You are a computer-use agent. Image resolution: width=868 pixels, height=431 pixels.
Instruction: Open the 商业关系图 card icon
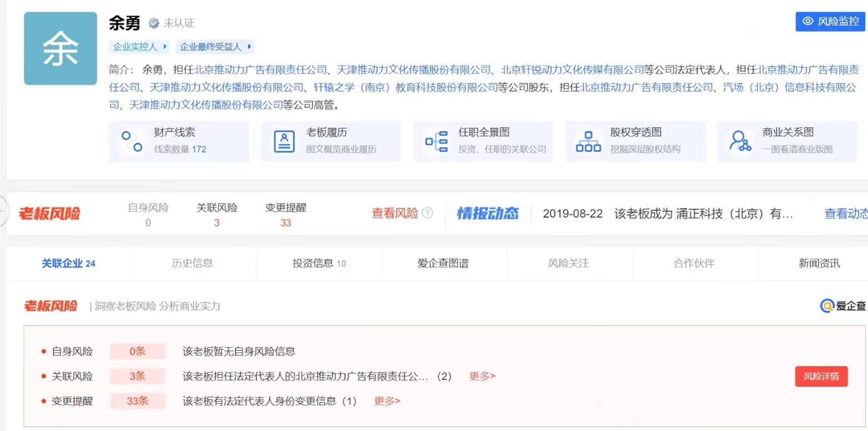740,141
